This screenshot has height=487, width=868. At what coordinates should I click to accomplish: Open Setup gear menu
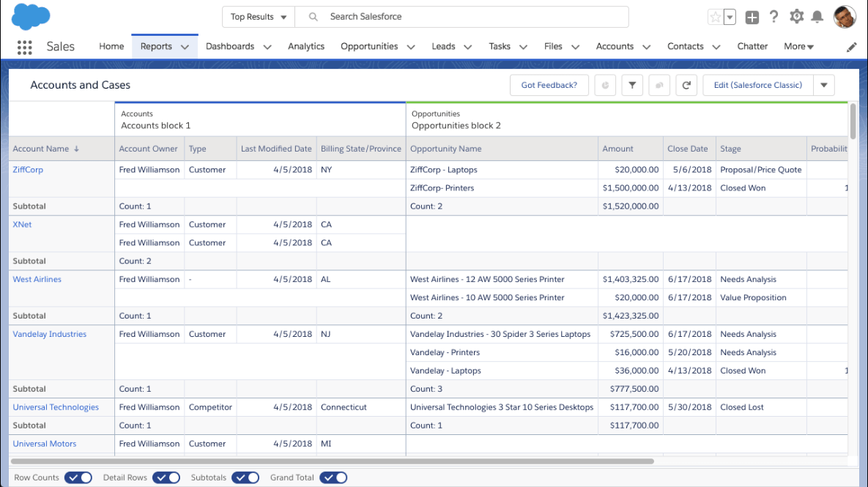[x=796, y=17]
